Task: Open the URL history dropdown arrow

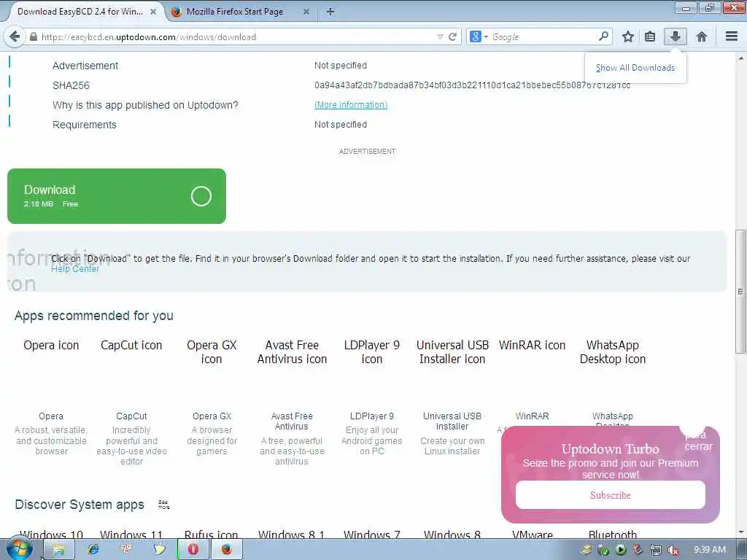Action: click(x=440, y=36)
